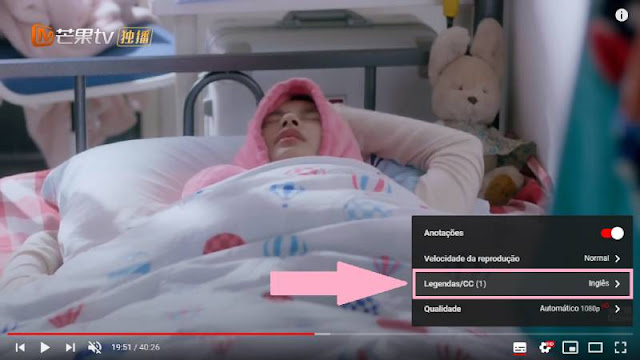Skip to the next video

coord(70,347)
